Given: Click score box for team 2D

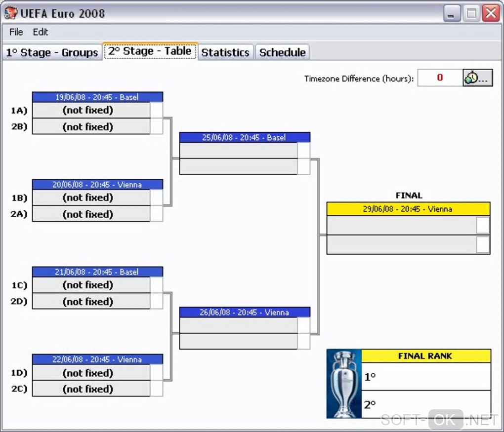Looking at the screenshot, I should coord(156,301).
